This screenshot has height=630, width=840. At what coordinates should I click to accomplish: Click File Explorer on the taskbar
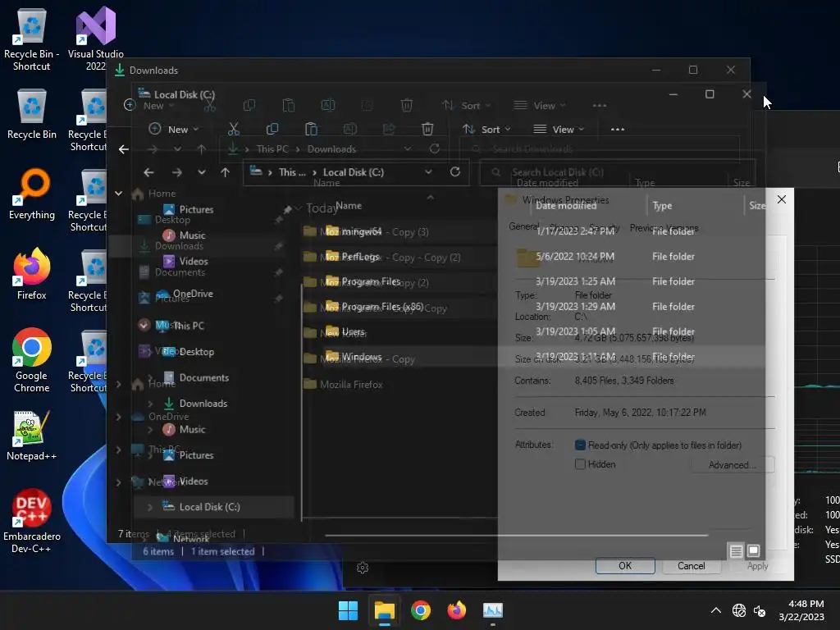385,610
